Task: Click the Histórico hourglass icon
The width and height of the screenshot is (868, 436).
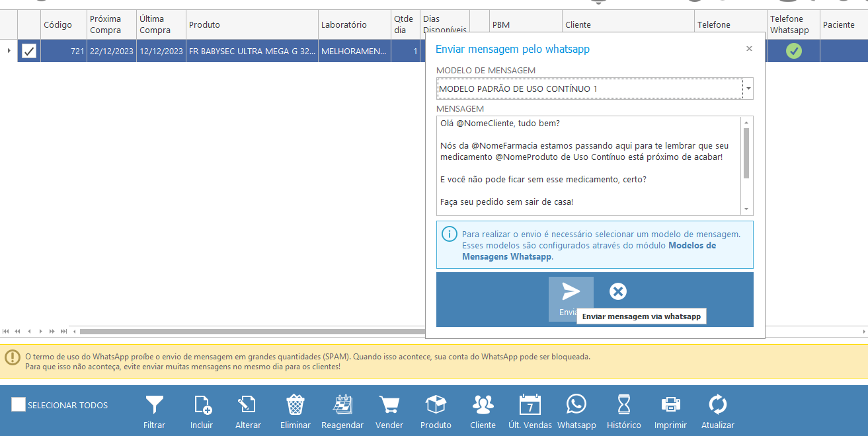Action: point(624,405)
